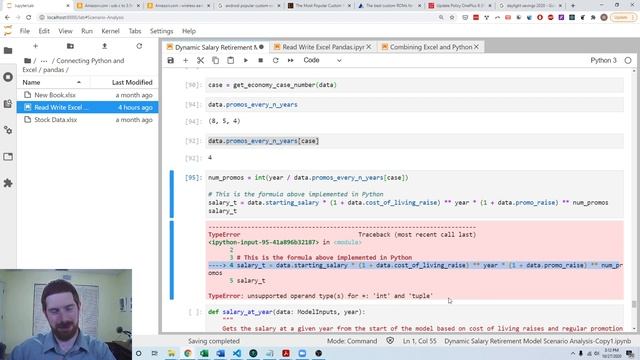
Task: Switch to Combining Excel and Python tab
Action: click(x=431, y=47)
